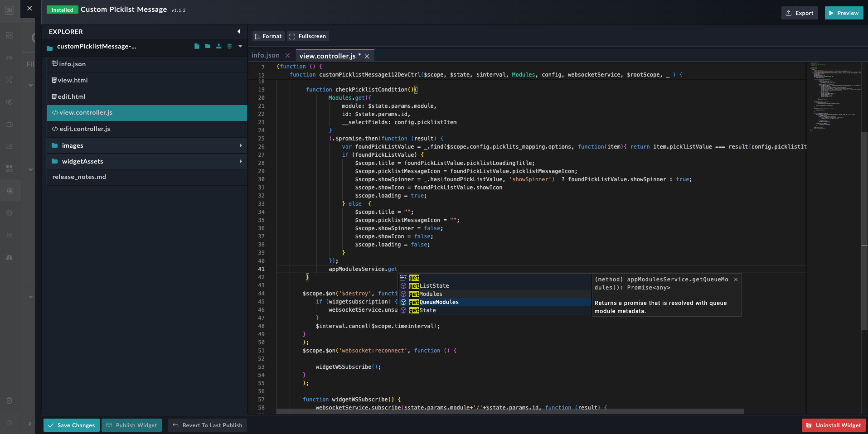
Task: Select the briefcase icon in the sidebar
Action: coord(9,124)
